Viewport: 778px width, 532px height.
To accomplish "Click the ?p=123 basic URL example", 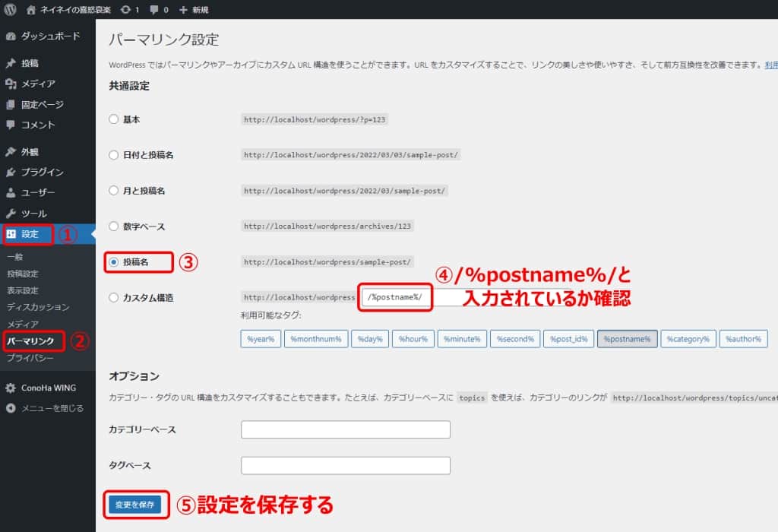I will pyautogui.click(x=314, y=119).
